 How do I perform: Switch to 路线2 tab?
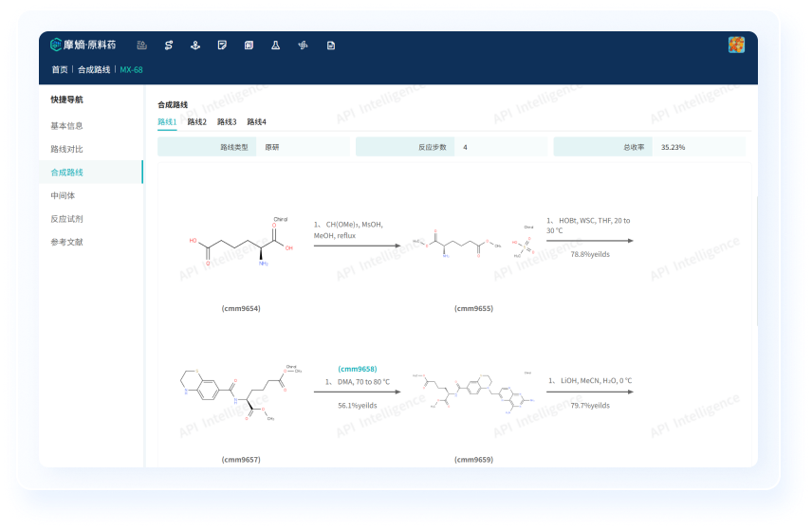pyautogui.click(x=196, y=122)
